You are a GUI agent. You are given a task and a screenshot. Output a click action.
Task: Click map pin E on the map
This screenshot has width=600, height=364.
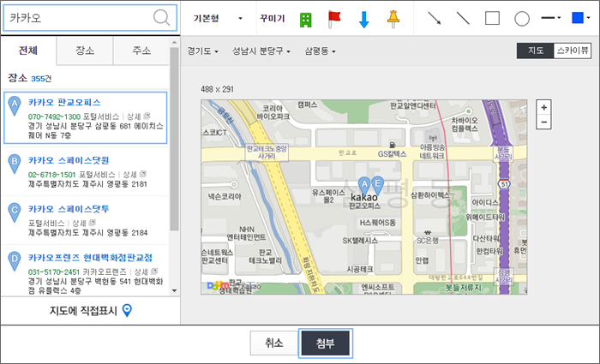pyautogui.click(x=377, y=186)
